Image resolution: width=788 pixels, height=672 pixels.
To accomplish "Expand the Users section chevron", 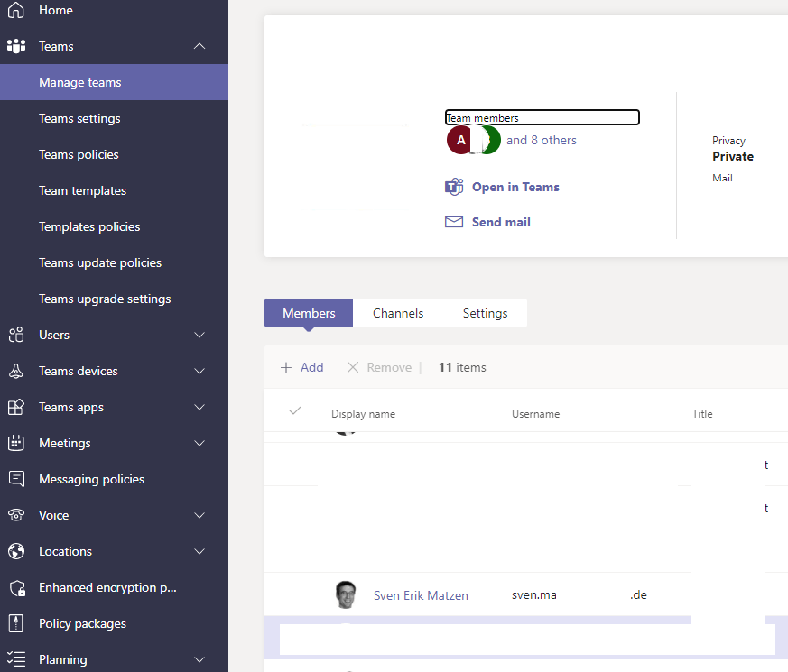I will click(199, 335).
